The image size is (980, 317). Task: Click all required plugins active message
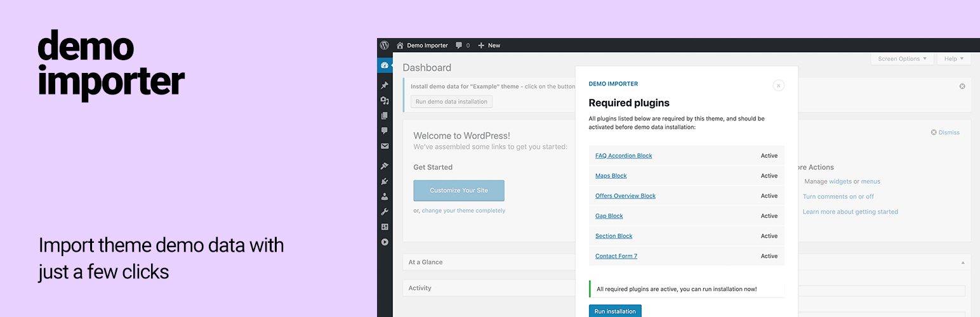point(677,289)
